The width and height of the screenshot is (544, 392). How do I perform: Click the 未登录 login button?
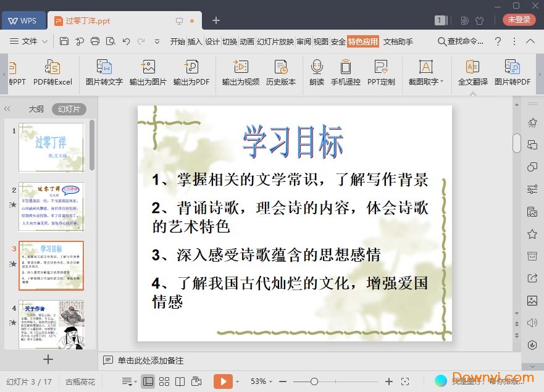point(519,20)
